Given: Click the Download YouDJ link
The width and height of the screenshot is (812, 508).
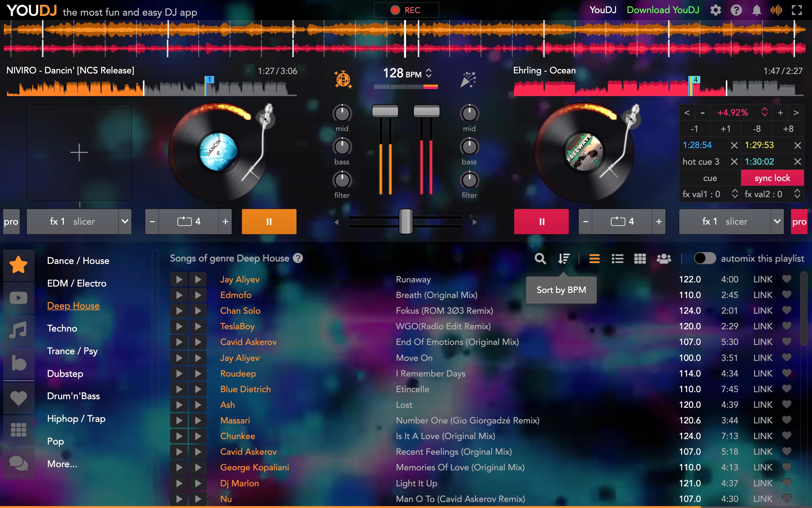Looking at the screenshot, I should [662, 10].
